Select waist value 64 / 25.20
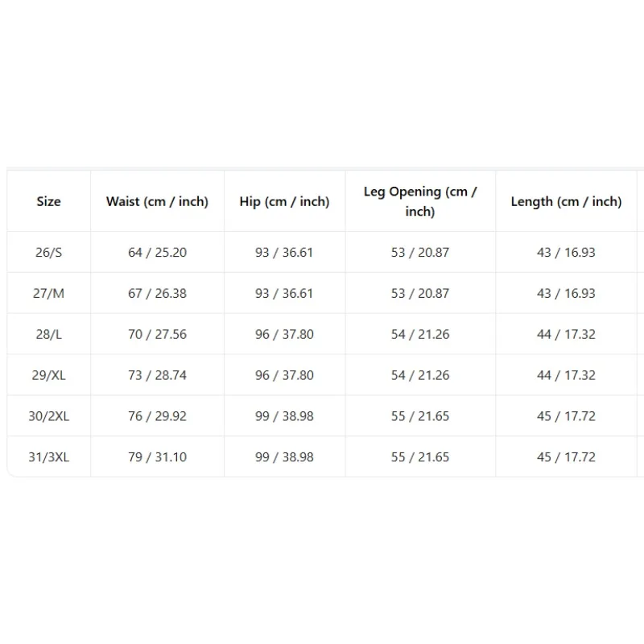 tap(157, 252)
